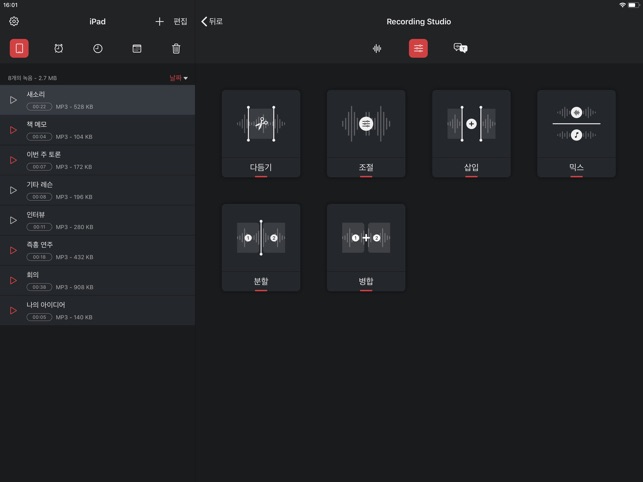Go back using the 뒤로 button
643x482 pixels.
click(212, 21)
